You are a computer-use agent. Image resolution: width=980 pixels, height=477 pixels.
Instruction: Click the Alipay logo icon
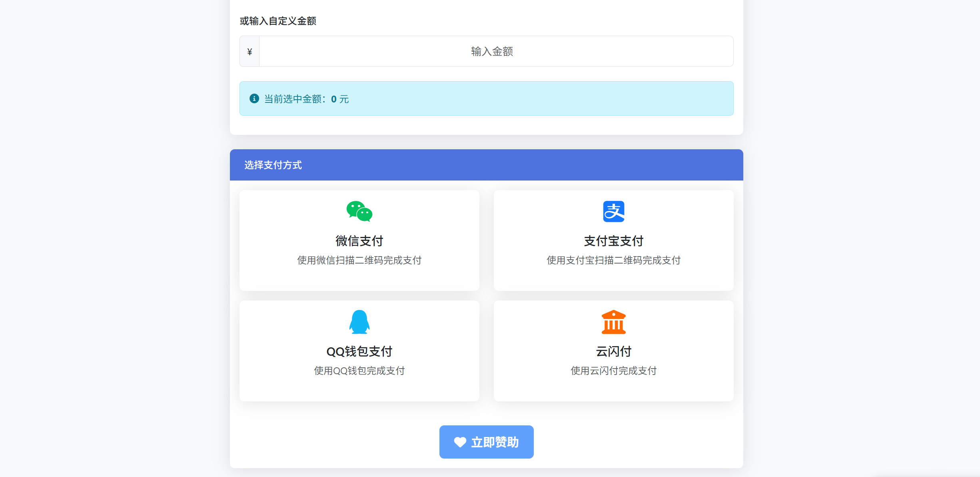613,211
